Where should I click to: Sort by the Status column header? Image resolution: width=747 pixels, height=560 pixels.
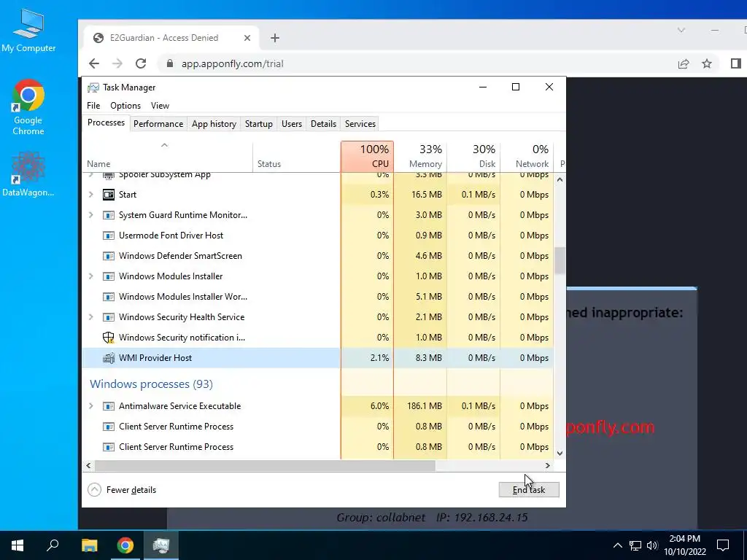[x=296, y=157]
